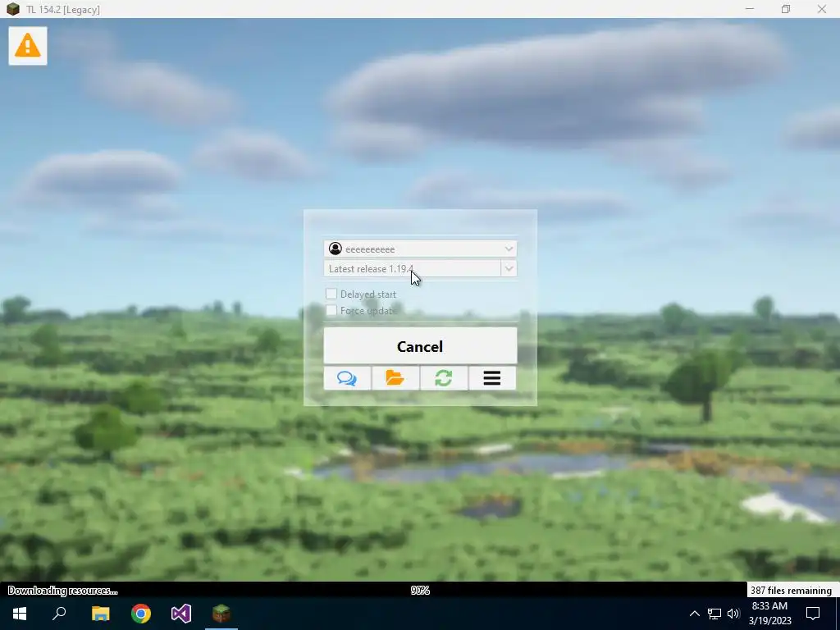Open File Explorer from the taskbar
Screen dimensions: 840x630
(x=100, y=614)
